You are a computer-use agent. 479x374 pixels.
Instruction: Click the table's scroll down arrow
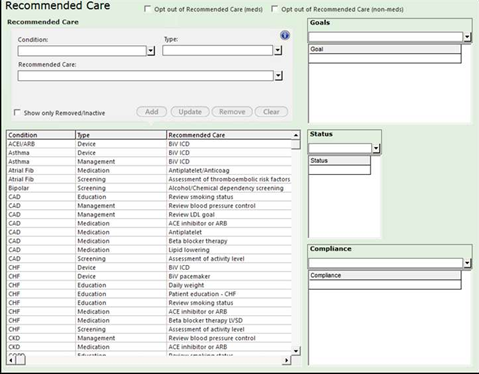point(296,351)
